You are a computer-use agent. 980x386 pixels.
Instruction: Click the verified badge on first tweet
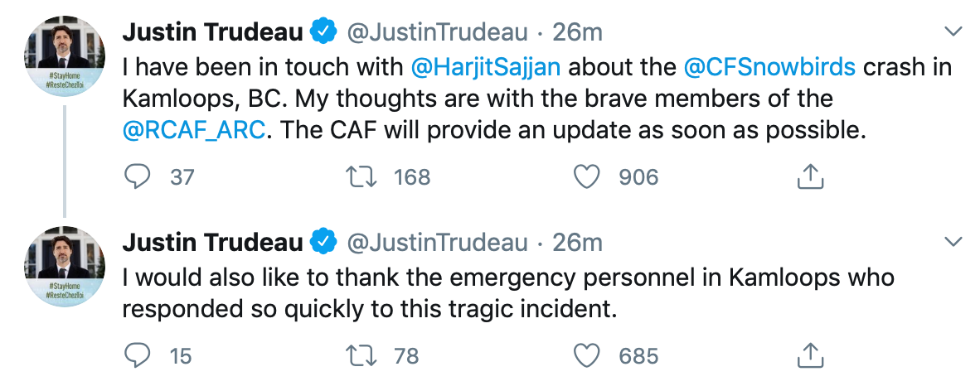click(x=323, y=32)
